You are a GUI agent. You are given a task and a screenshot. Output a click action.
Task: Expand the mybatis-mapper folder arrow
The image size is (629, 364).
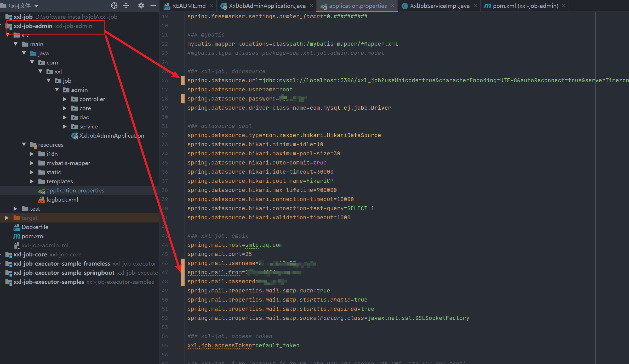pos(32,163)
